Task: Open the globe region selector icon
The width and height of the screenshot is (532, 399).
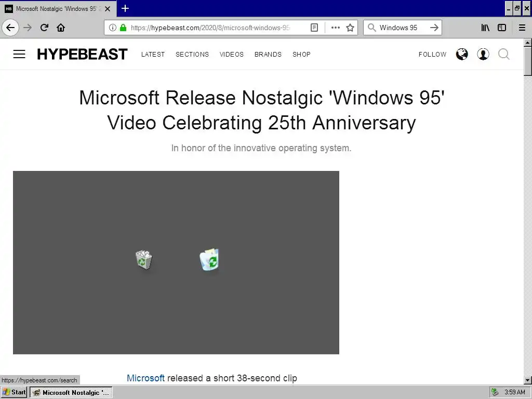Action: pos(462,54)
